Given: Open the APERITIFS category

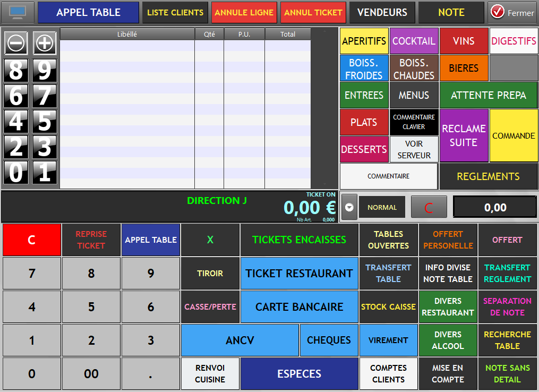Looking at the screenshot, I should [364, 41].
